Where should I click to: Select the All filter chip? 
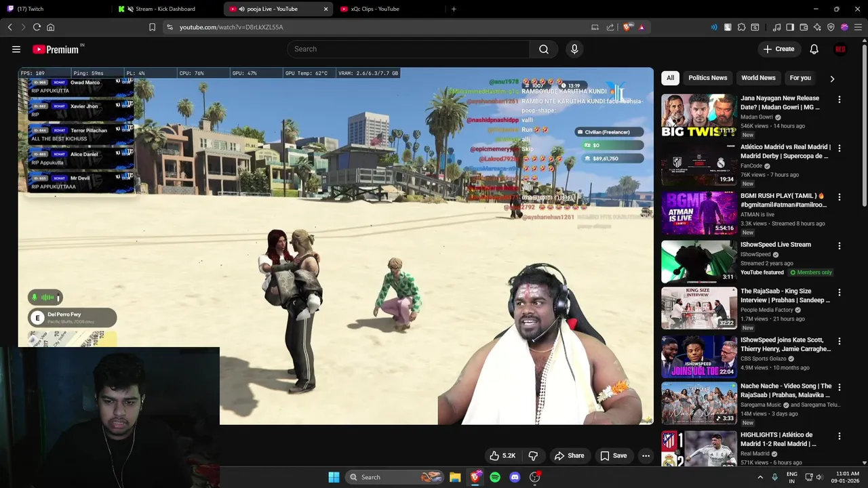pyautogui.click(x=670, y=78)
